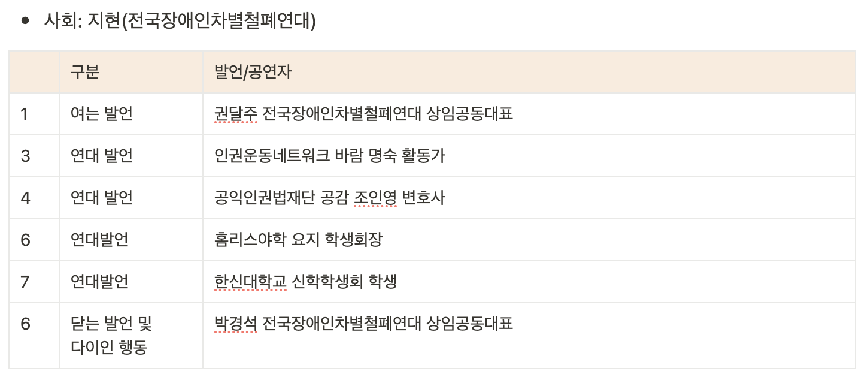The image size is (868, 380).
Task: Click 신학학생회 학생 text
Action: [x=344, y=282]
